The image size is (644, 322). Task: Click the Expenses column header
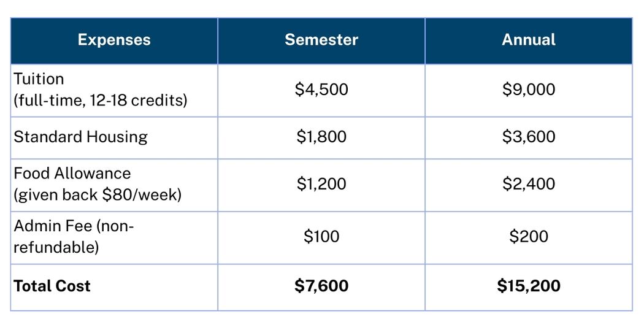point(114,40)
